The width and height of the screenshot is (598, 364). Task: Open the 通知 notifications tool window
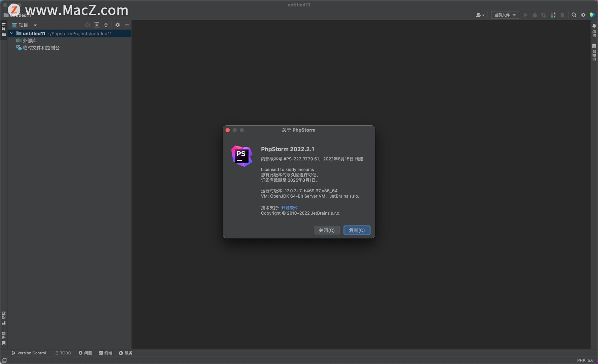594,30
